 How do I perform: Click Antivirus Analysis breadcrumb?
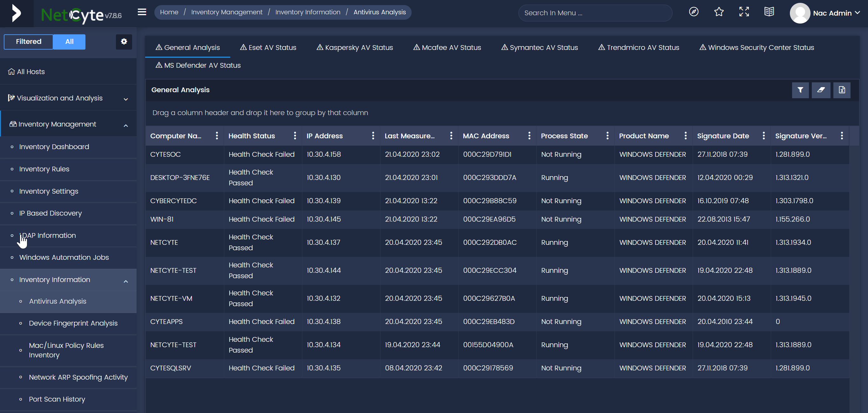coord(380,12)
